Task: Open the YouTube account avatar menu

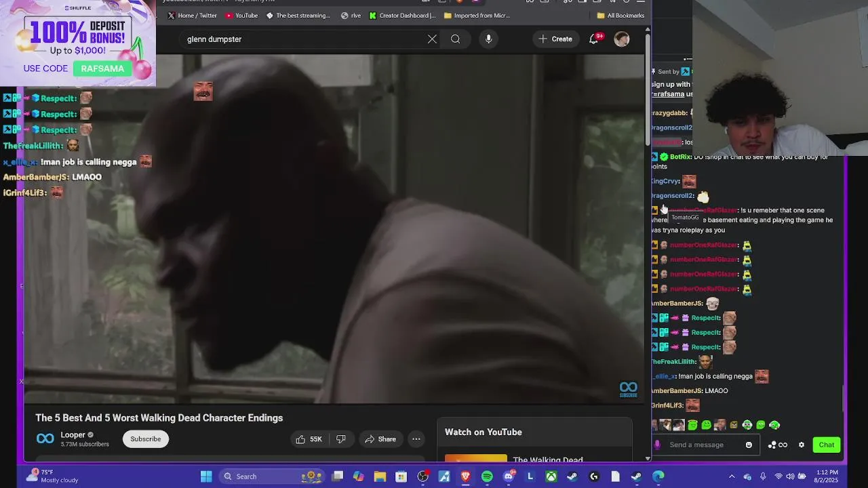Action: 622,39
